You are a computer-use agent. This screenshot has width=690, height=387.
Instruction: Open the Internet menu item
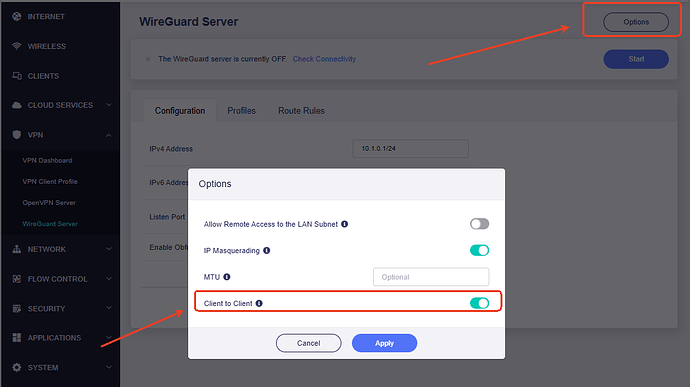pyautogui.click(x=46, y=17)
